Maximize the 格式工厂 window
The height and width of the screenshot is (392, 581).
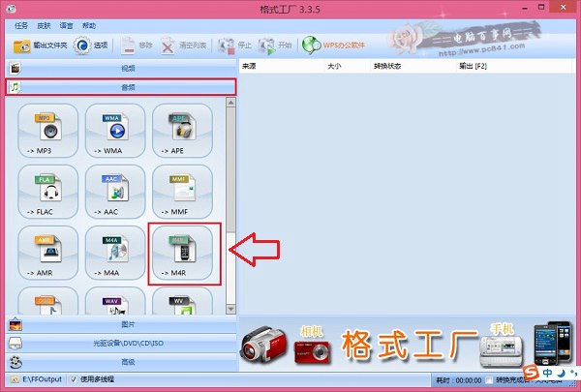541,8
